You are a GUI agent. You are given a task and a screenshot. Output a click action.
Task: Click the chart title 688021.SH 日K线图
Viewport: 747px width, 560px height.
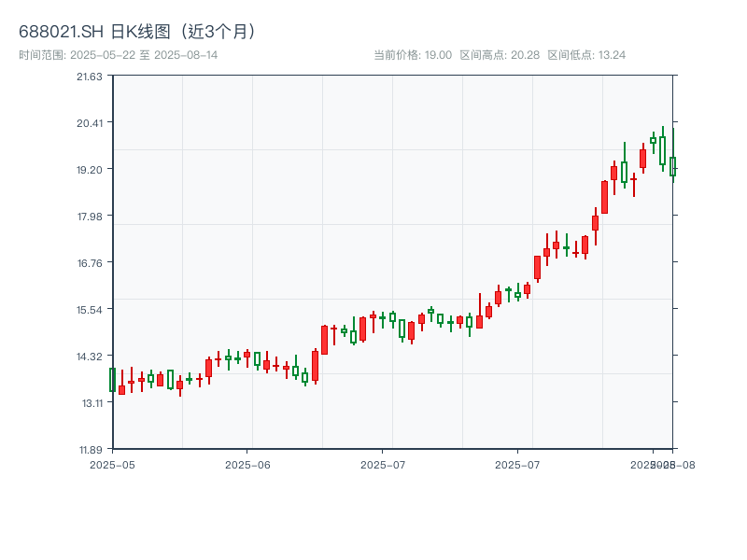(x=137, y=31)
